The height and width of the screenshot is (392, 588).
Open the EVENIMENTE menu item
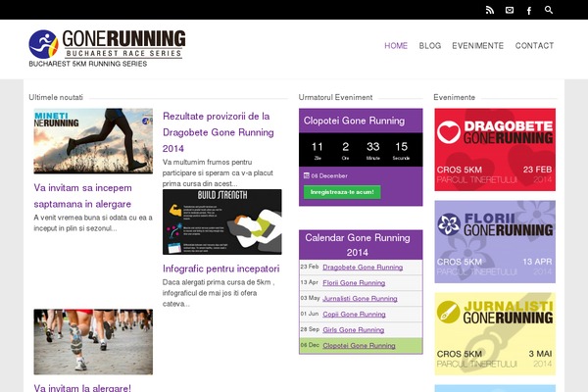point(477,45)
